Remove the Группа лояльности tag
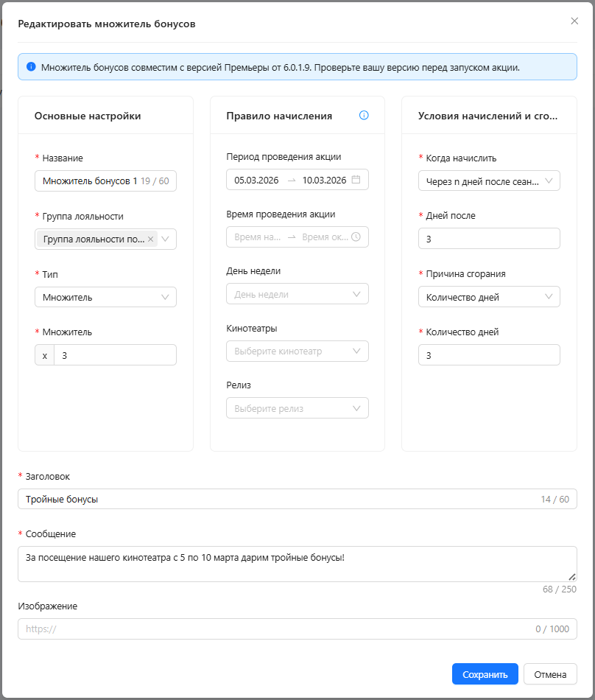The height and width of the screenshot is (700, 595). pos(150,239)
